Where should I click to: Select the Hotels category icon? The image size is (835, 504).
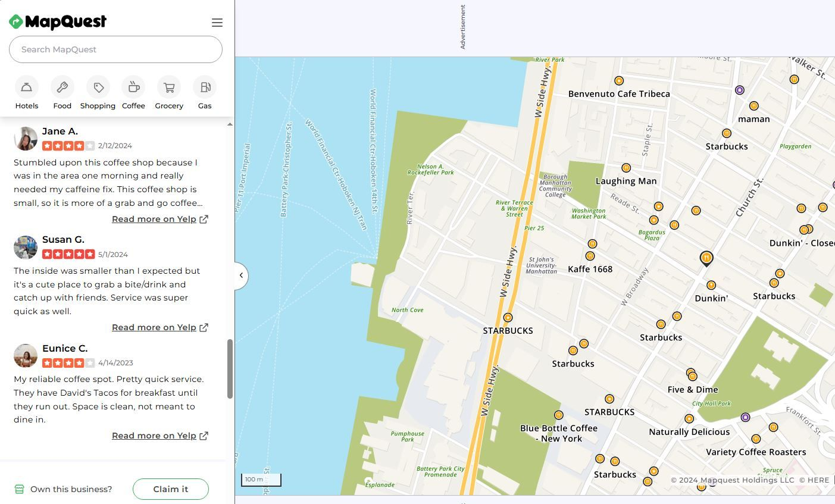26,86
